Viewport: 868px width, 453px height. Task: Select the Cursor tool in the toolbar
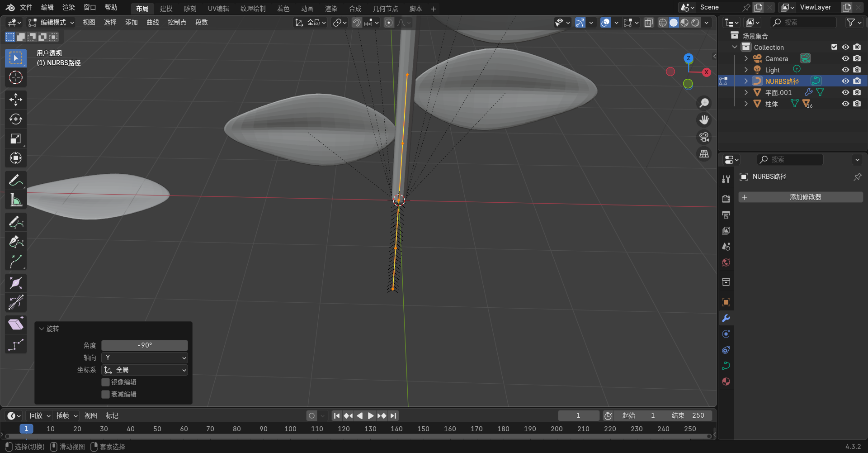16,78
